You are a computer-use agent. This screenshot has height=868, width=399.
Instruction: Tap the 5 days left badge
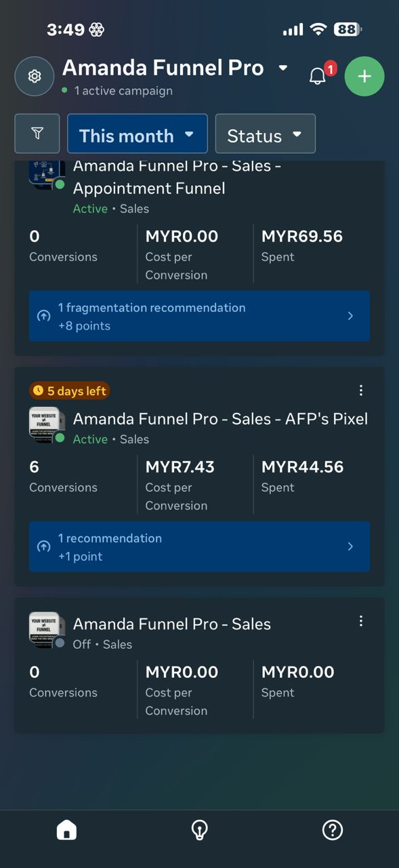[69, 391]
